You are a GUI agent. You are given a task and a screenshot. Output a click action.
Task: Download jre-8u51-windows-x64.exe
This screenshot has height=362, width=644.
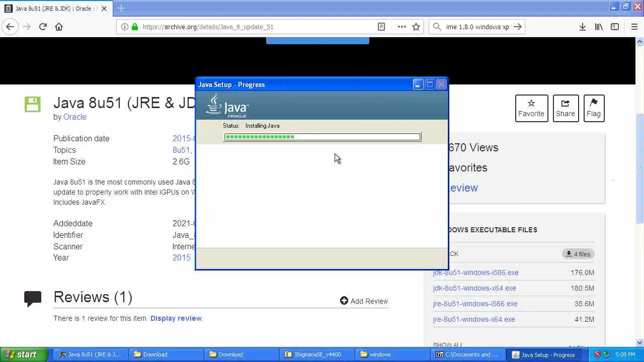(x=474, y=319)
